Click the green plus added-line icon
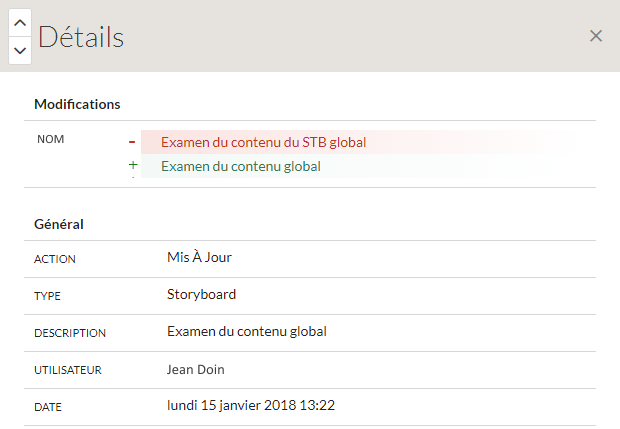This screenshot has height=429, width=620. coord(133,165)
